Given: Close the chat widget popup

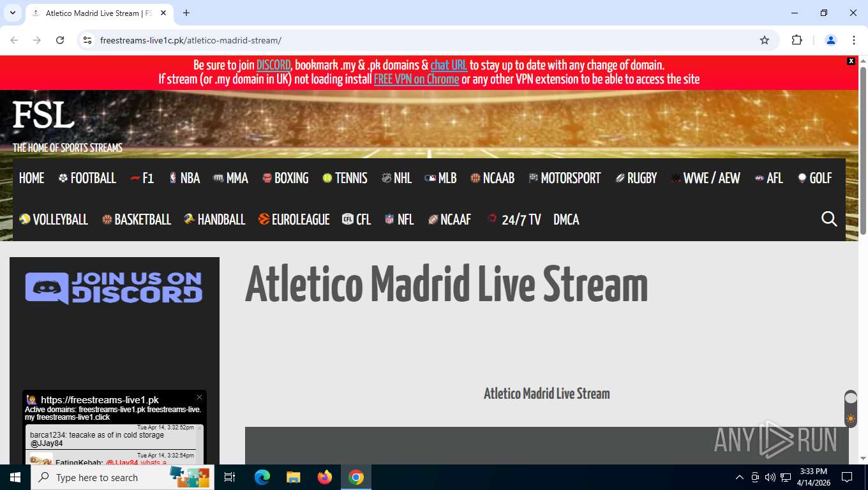Looking at the screenshot, I should coord(199,397).
